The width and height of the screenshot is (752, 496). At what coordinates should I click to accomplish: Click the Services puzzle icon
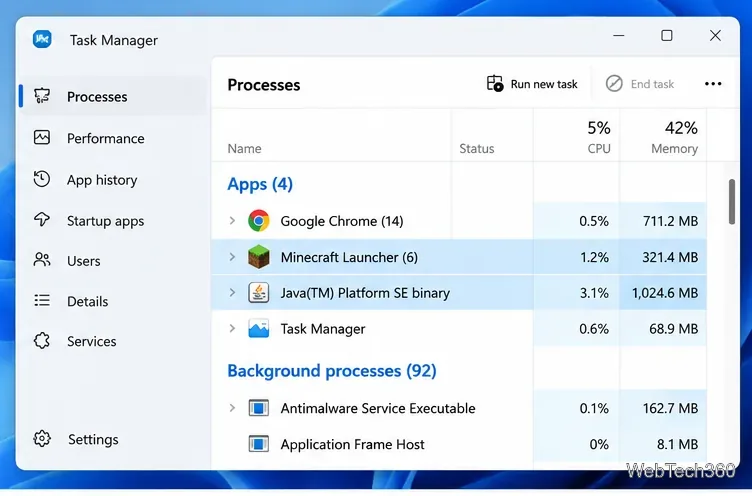[42, 341]
